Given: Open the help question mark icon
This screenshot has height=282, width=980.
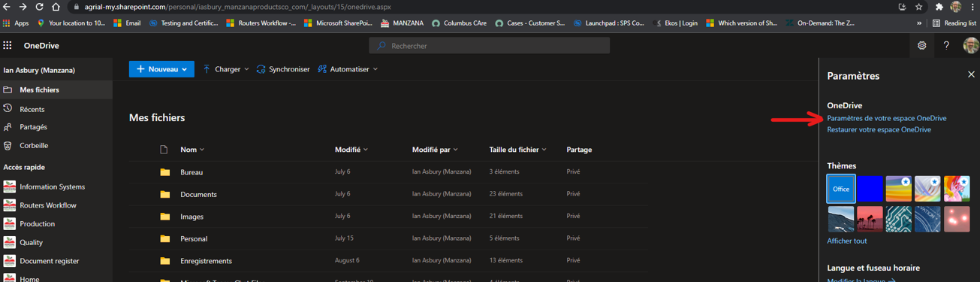Looking at the screenshot, I should (946, 45).
